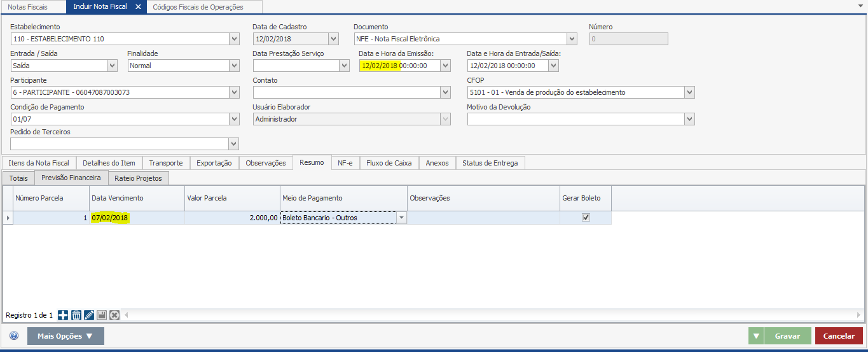Close the Incluir Nota Fiscal tab
Viewport: 868px width, 352px height.
click(x=138, y=7)
